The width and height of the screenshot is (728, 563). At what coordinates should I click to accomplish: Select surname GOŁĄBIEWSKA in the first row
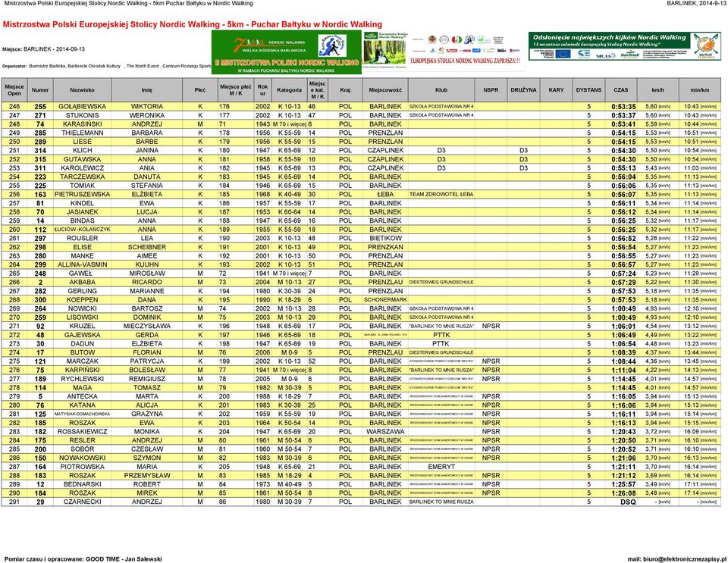[82, 107]
